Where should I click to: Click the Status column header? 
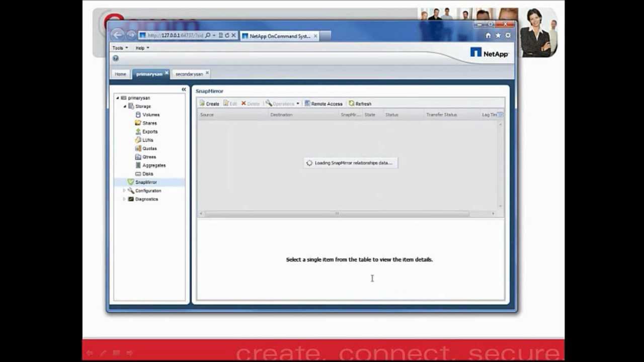click(404, 115)
